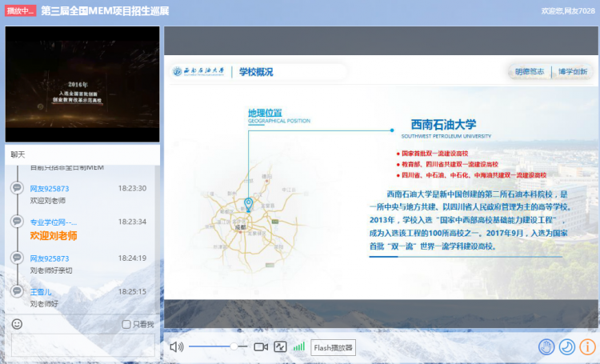
Task: Click the page title 第三届全国MEM项目招生巡展
Action: point(105,10)
